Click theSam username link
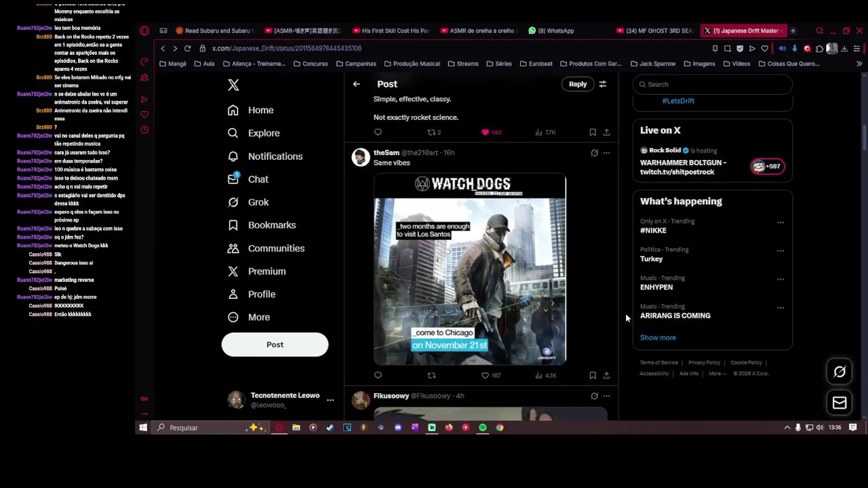The height and width of the screenshot is (488, 868). pos(387,153)
